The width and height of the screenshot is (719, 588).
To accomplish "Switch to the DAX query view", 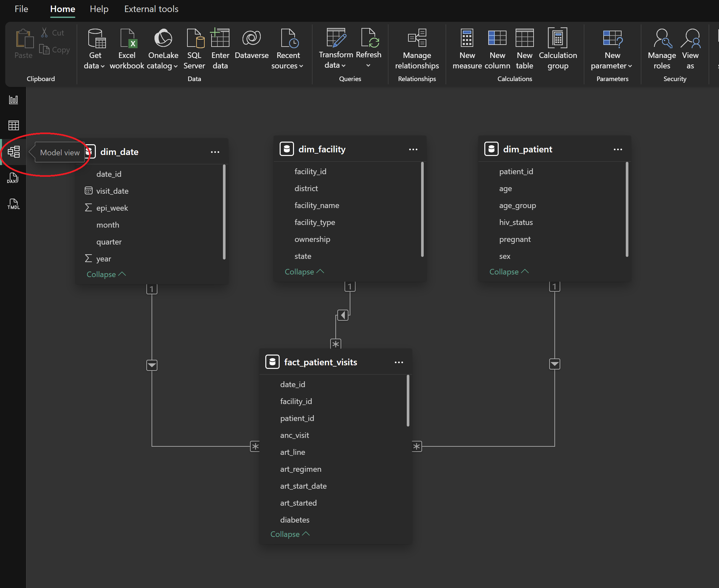I will (13, 178).
